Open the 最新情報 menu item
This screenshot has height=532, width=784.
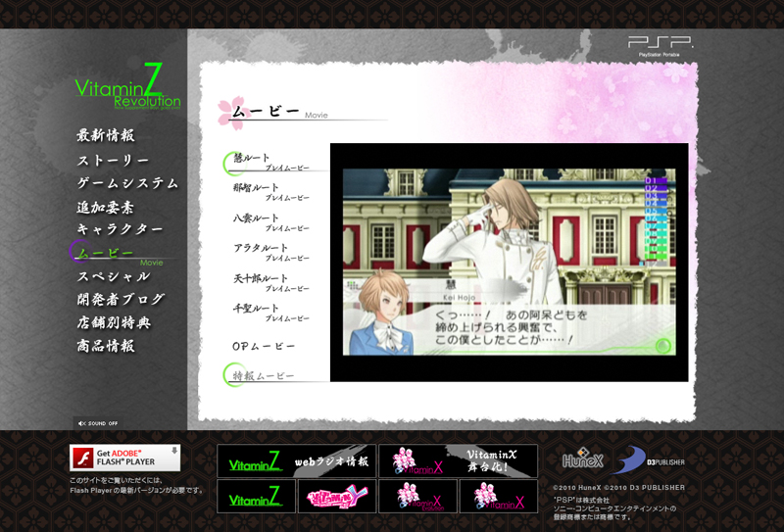point(106,135)
